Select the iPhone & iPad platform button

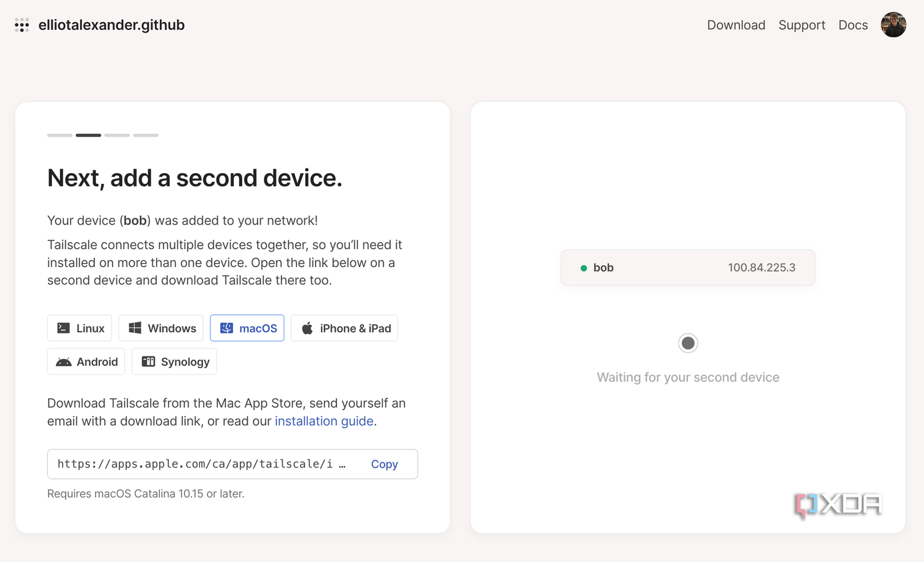(344, 328)
